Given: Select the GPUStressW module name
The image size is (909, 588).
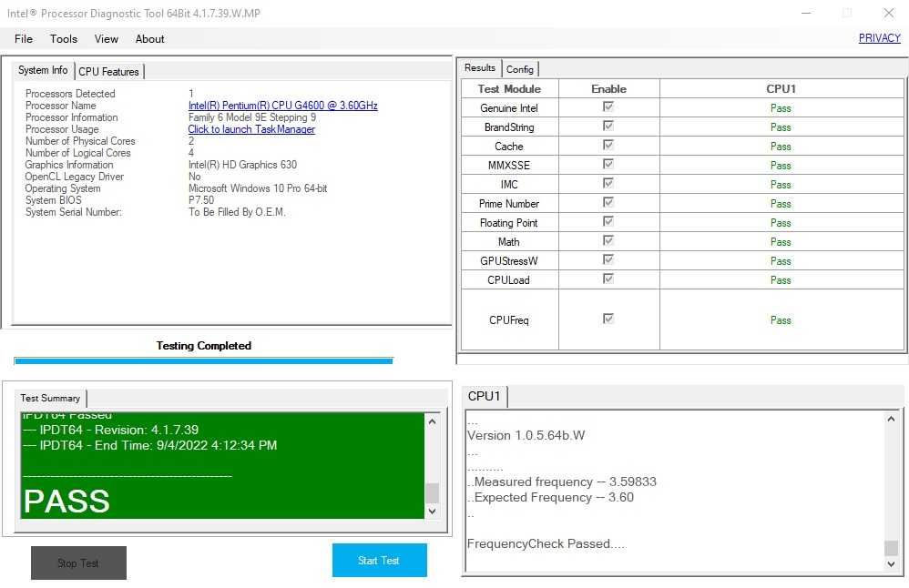Looking at the screenshot, I should coord(509,261).
